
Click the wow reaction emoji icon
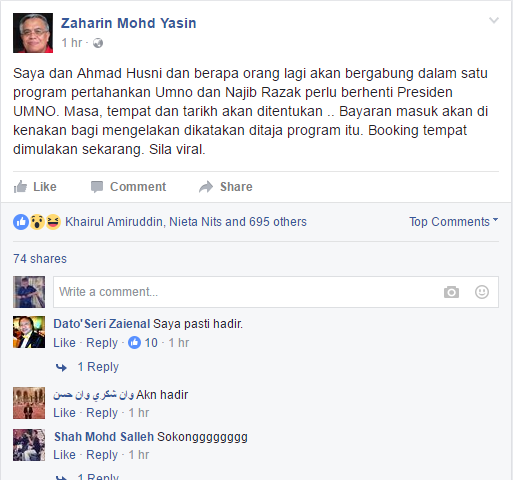click(x=37, y=222)
